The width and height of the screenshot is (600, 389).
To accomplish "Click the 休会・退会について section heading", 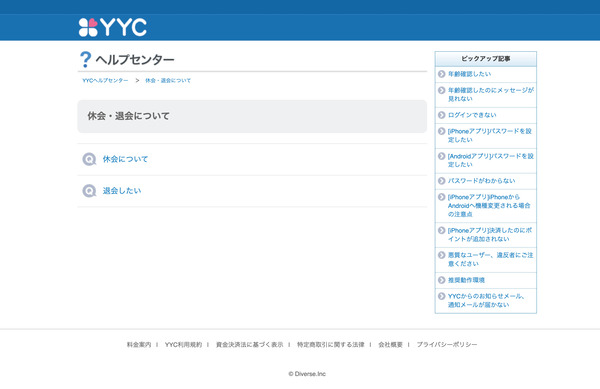I will tap(129, 116).
